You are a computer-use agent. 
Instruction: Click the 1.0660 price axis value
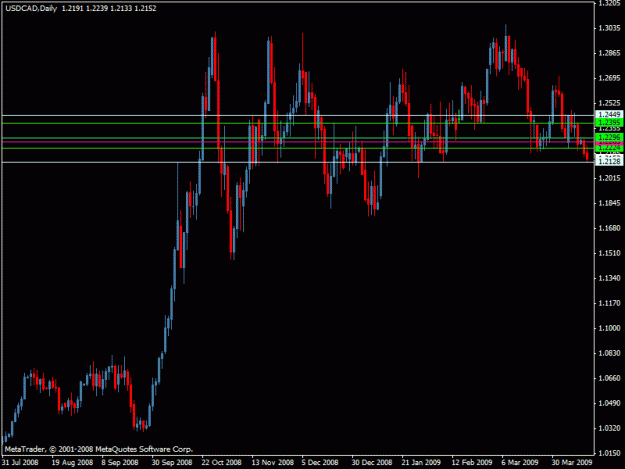point(609,378)
